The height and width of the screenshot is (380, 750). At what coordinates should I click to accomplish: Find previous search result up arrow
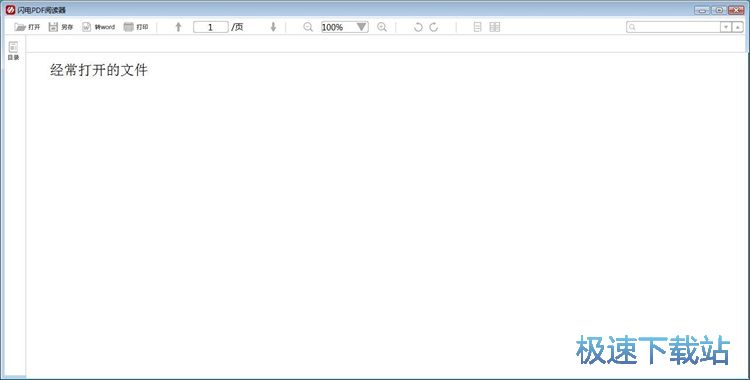point(738,27)
